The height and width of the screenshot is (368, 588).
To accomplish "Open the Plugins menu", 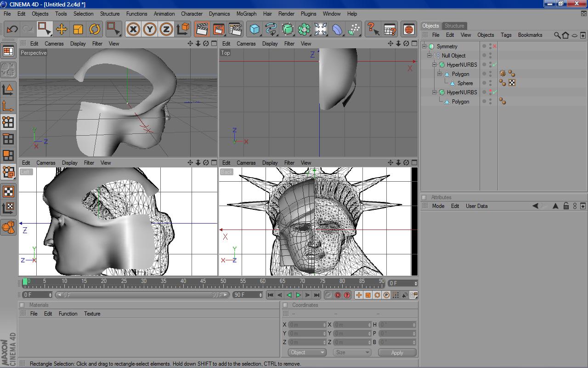I will [308, 14].
